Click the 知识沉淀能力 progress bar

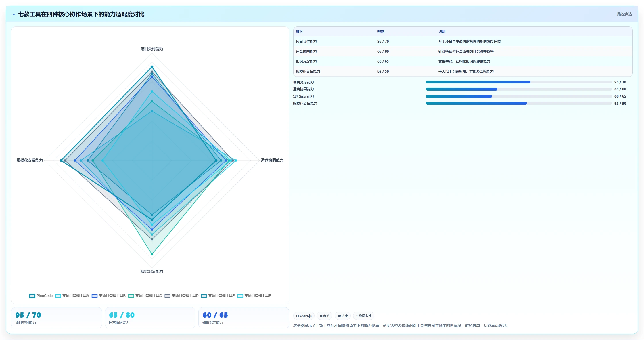click(x=519, y=96)
